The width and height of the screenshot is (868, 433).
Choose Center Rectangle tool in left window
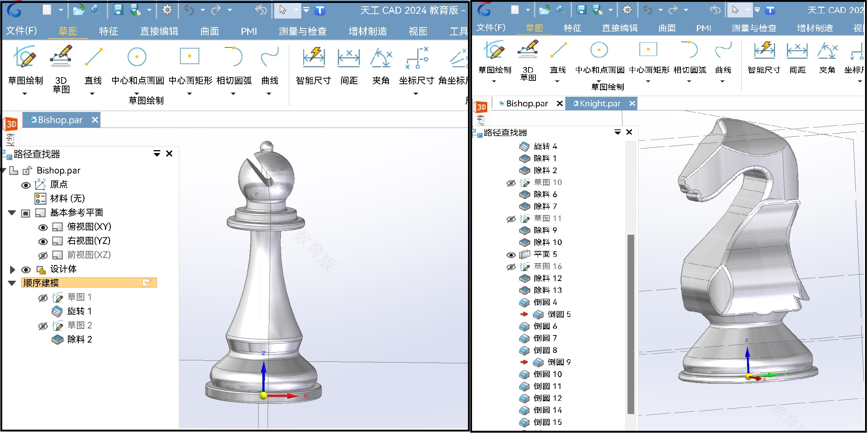[x=190, y=56]
